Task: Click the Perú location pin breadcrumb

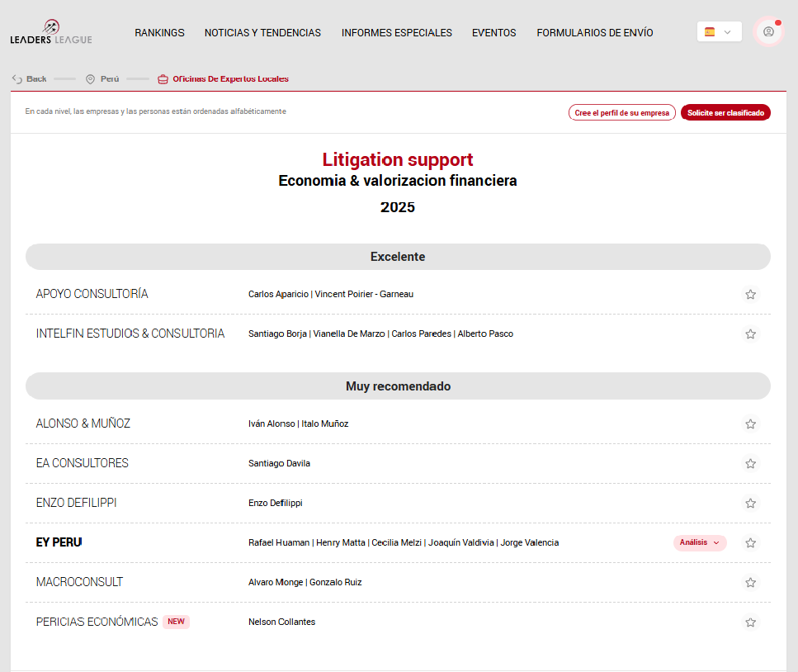Action: coord(91,79)
